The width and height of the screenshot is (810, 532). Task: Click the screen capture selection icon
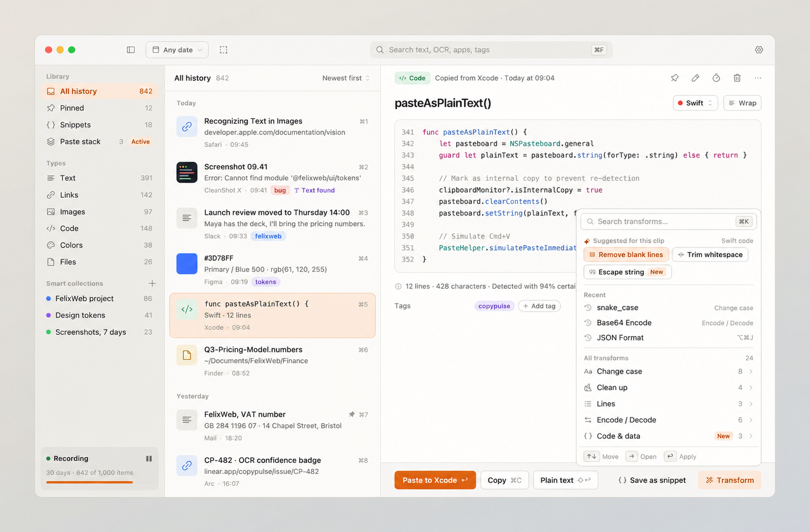pos(224,50)
